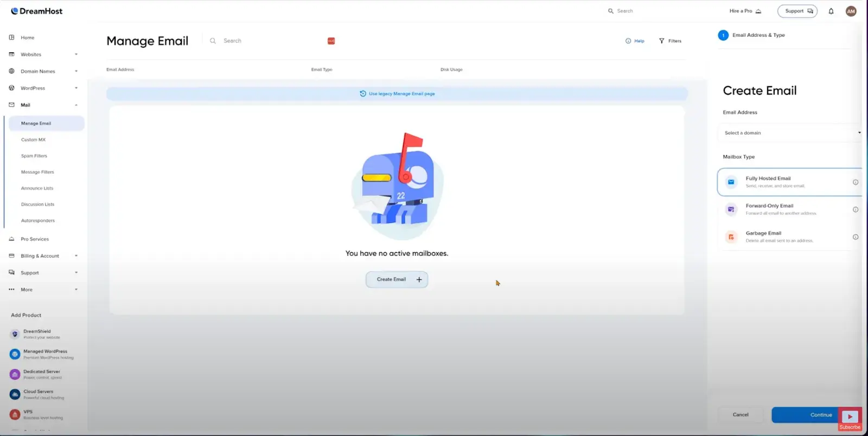Expand the WordPress menu arrow
Screen dimensions: 868x436
tap(76, 88)
